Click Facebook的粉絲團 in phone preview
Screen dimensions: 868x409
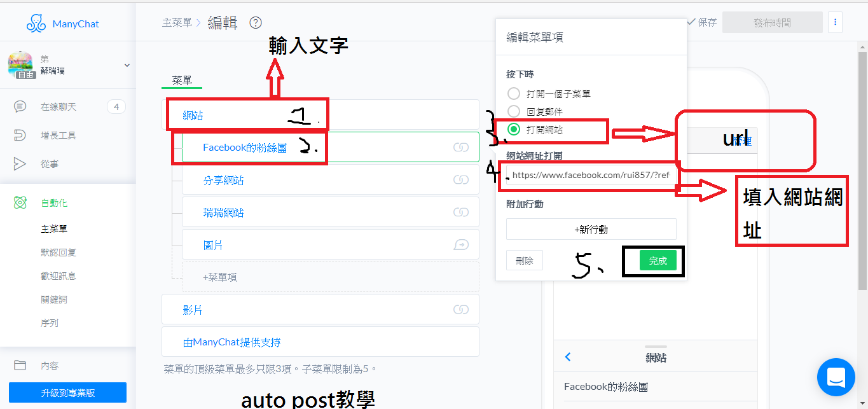(x=606, y=386)
